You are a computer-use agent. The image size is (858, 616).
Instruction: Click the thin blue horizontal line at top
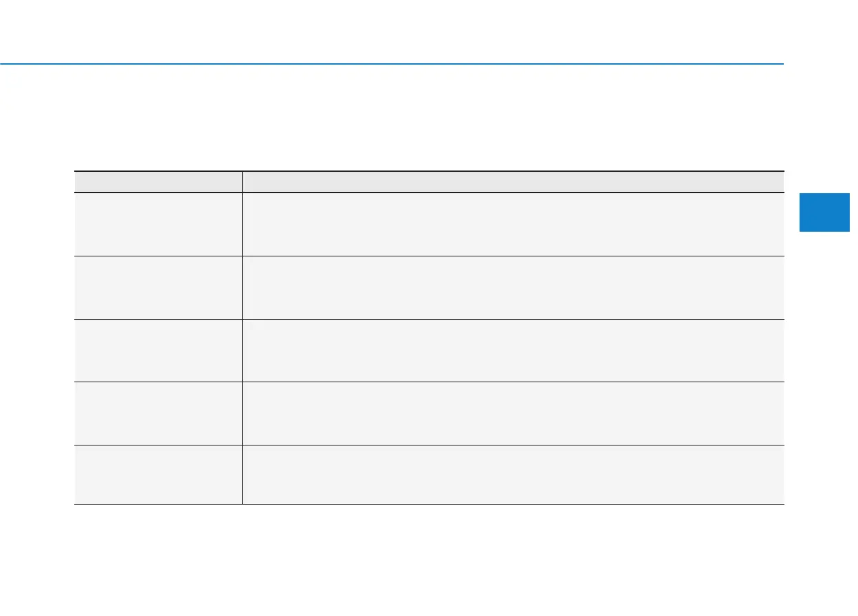(392, 64)
